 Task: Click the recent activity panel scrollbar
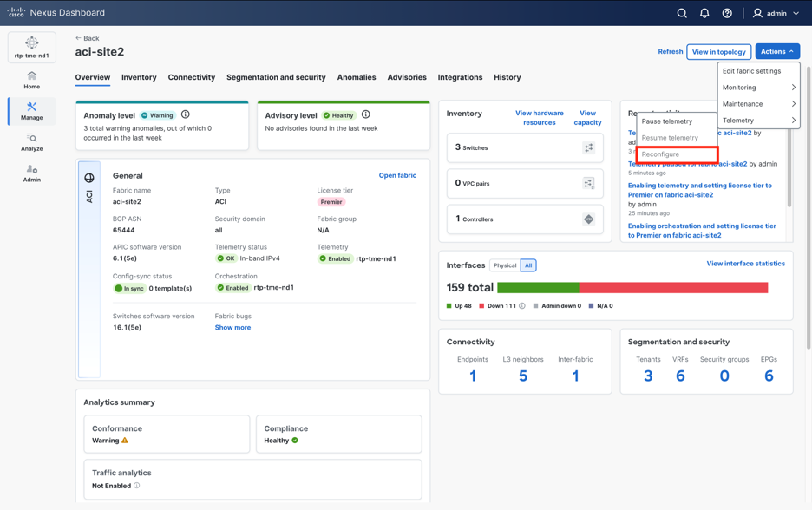click(789, 168)
